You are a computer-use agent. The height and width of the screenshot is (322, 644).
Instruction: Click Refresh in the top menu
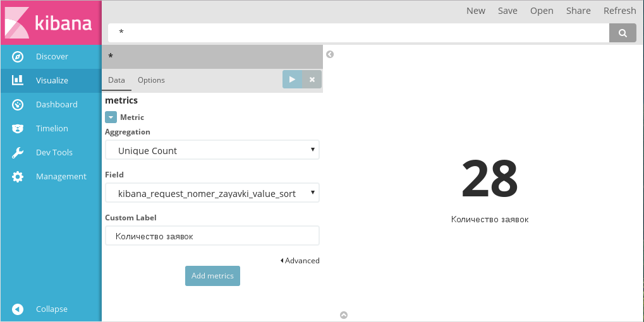[x=619, y=11]
